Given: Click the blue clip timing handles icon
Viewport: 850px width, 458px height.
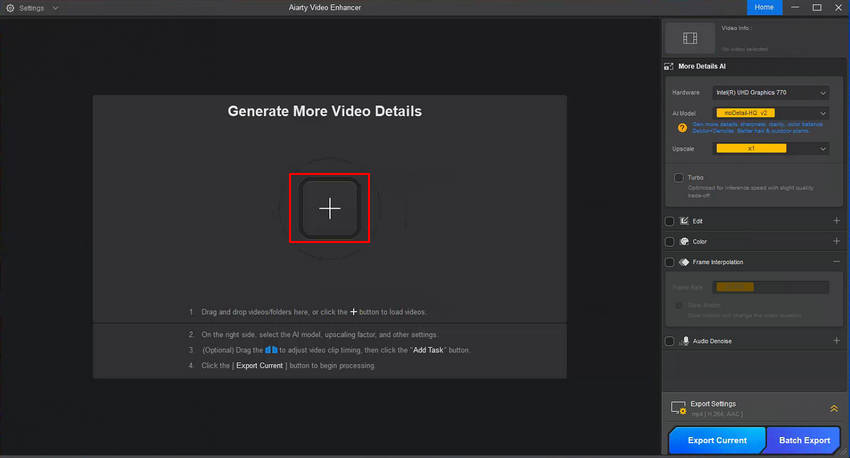Looking at the screenshot, I should 271,350.
